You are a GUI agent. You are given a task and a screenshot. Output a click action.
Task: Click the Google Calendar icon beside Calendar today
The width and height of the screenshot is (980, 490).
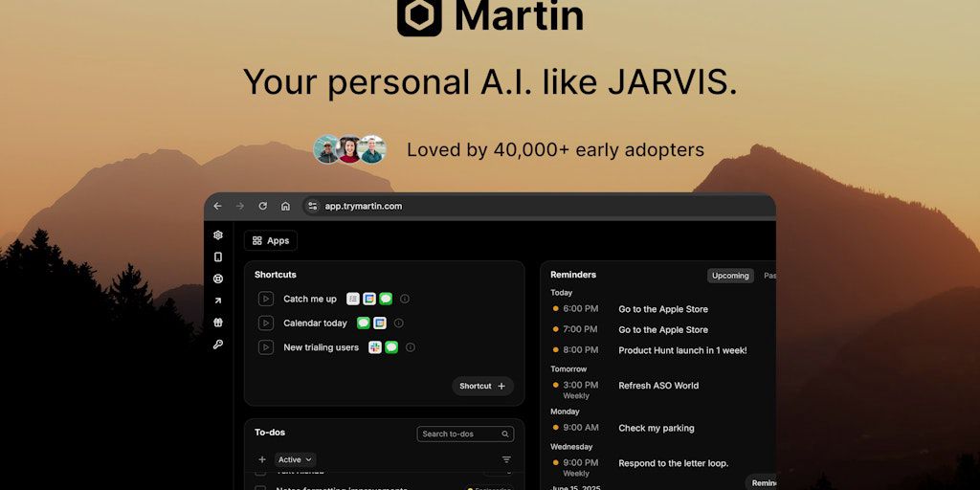(379, 323)
